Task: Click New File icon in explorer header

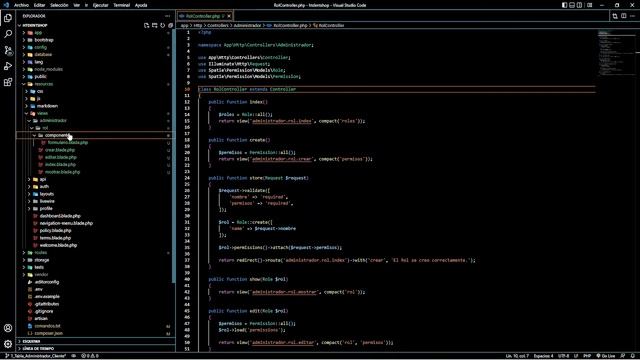Action: (147, 25)
